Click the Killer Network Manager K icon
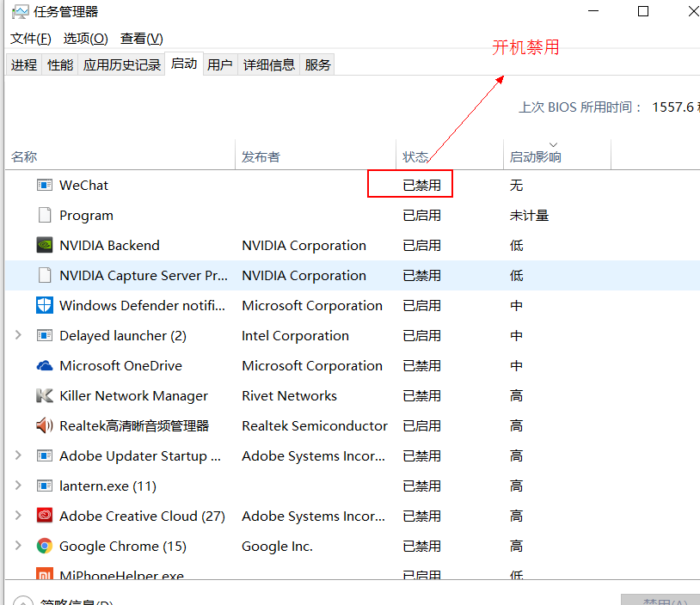The width and height of the screenshot is (700, 605). click(x=44, y=396)
